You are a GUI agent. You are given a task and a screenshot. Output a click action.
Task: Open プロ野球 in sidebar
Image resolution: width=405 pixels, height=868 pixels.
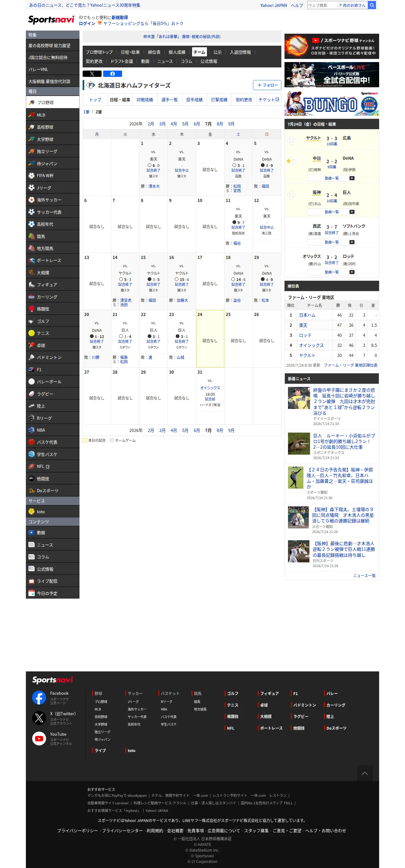pyautogui.click(x=53, y=102)
